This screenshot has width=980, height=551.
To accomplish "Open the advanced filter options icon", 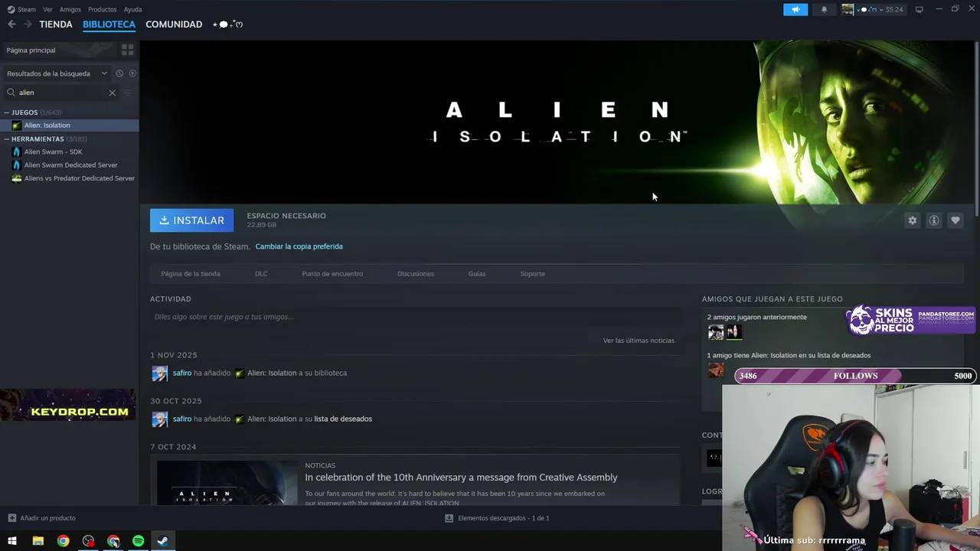I will [128, 93].
